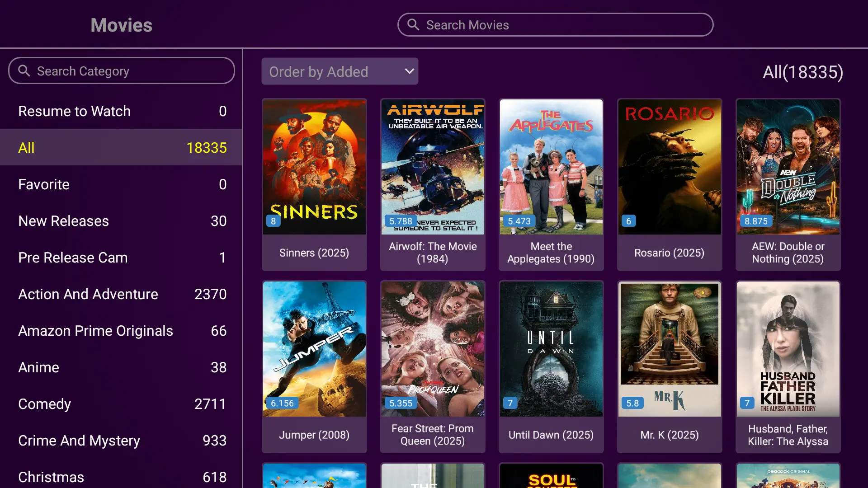Click the 6 rating badge on Rosario

[x=628, y=221]
